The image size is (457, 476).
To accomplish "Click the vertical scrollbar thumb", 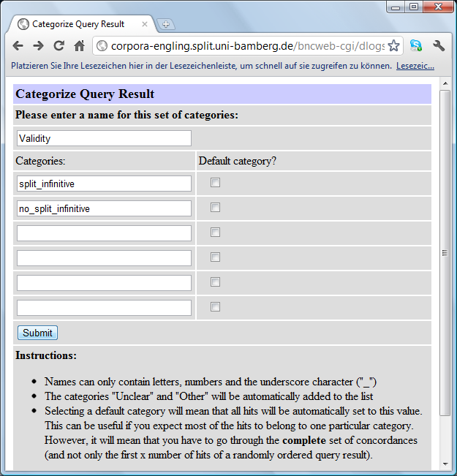I will 445,253.
